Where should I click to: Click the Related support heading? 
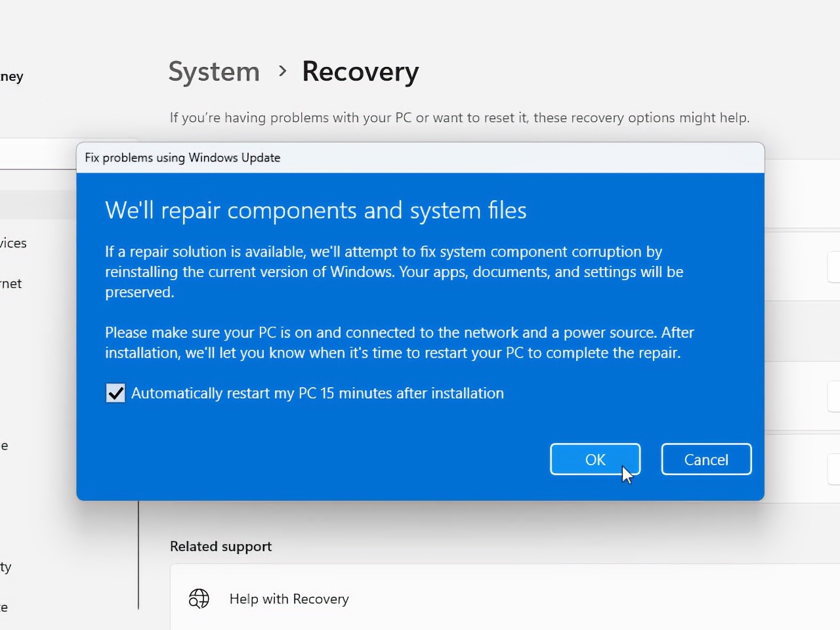220,546
